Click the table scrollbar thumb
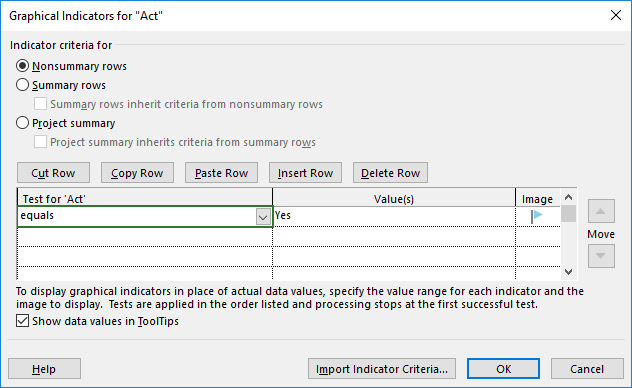Image resolution: width=632 pixels, height=388 pixels. pos(568,214)
